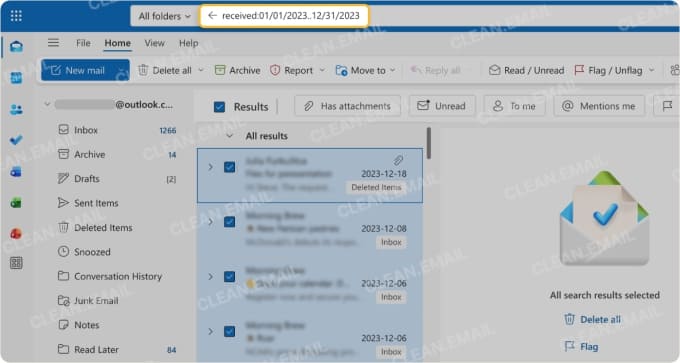680x363 pixels.
Task: Expand the 2023-12-18 message conversation
Action: click(210, 167)
